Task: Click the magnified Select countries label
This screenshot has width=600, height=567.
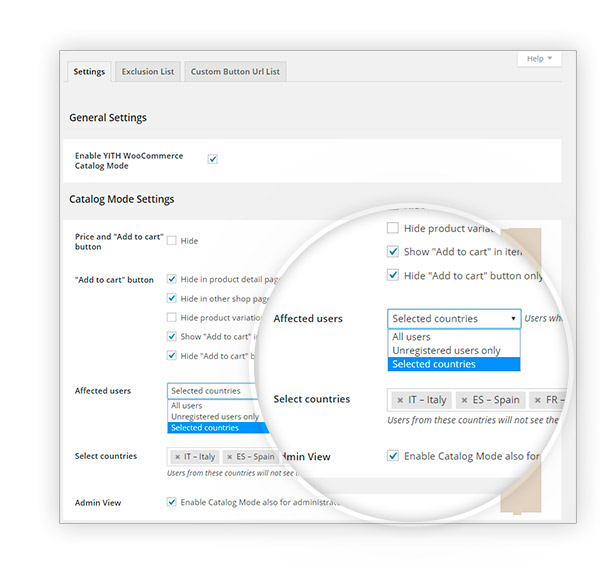Action: 311,399
